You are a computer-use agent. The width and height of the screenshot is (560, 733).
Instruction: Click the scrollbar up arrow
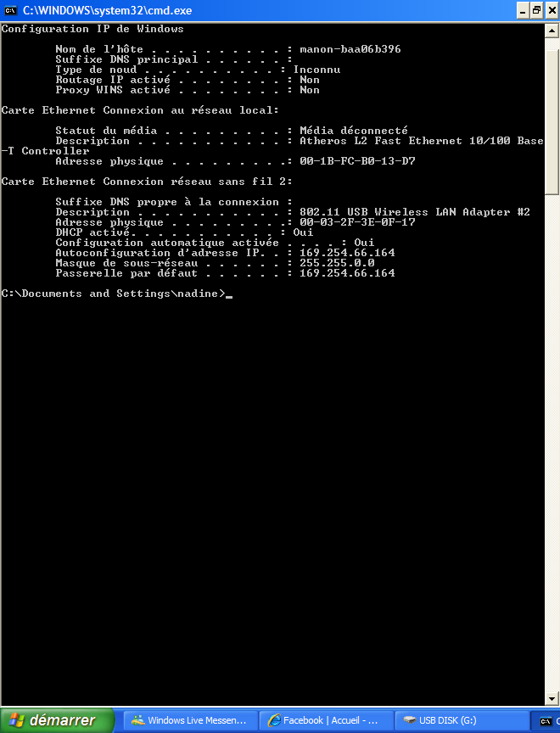pyautogui.click(x=552, y=31)
